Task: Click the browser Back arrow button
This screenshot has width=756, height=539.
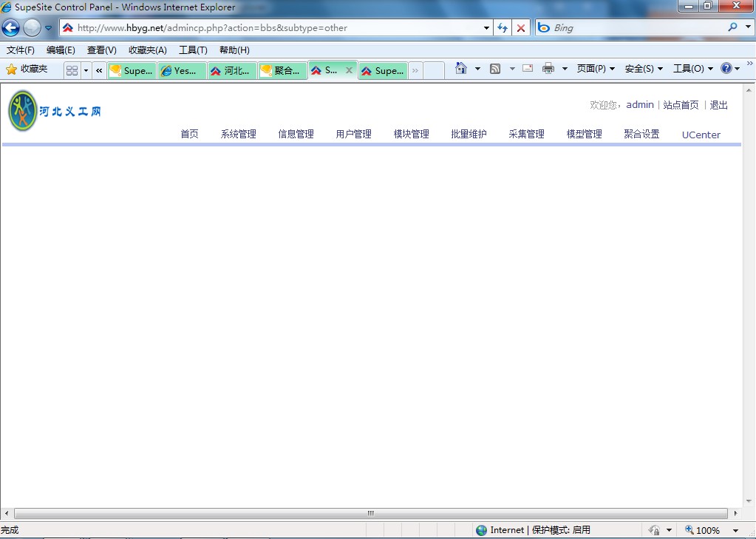Action: 10,28
